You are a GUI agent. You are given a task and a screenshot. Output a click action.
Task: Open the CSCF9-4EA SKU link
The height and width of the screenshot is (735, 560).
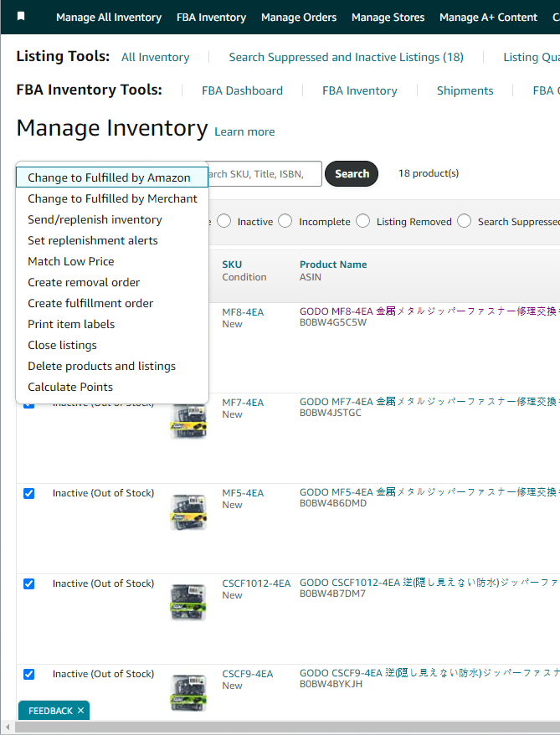(248, 674)
